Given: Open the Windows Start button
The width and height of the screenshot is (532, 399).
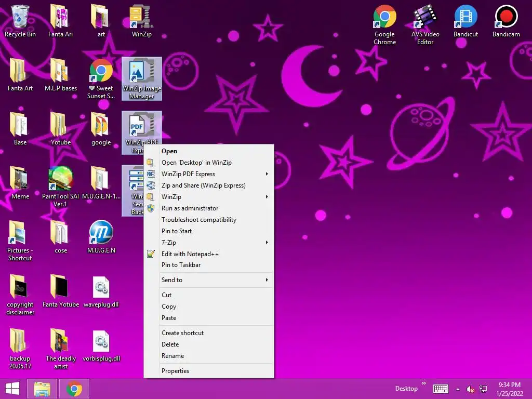Looking at the screenshot, I should 12,389.
